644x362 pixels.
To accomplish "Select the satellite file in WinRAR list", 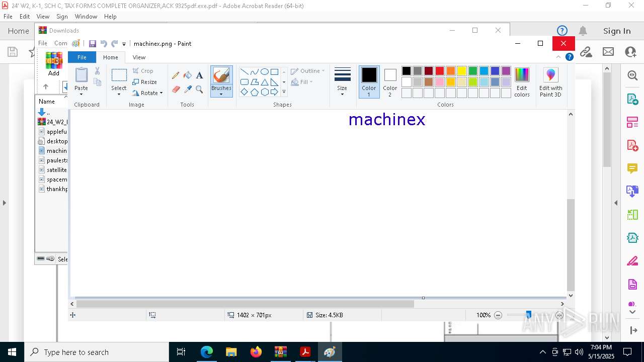I will 53,170.
